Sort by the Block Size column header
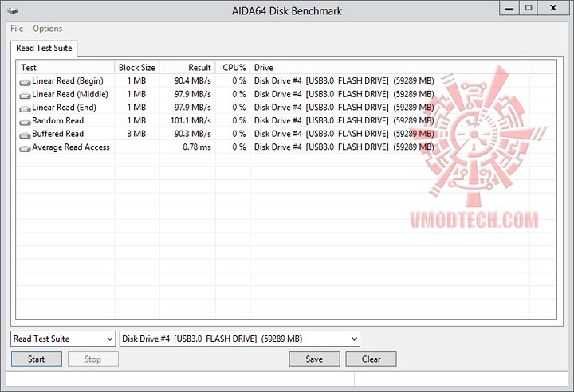The image size is (574, 392). coord(137,68)
